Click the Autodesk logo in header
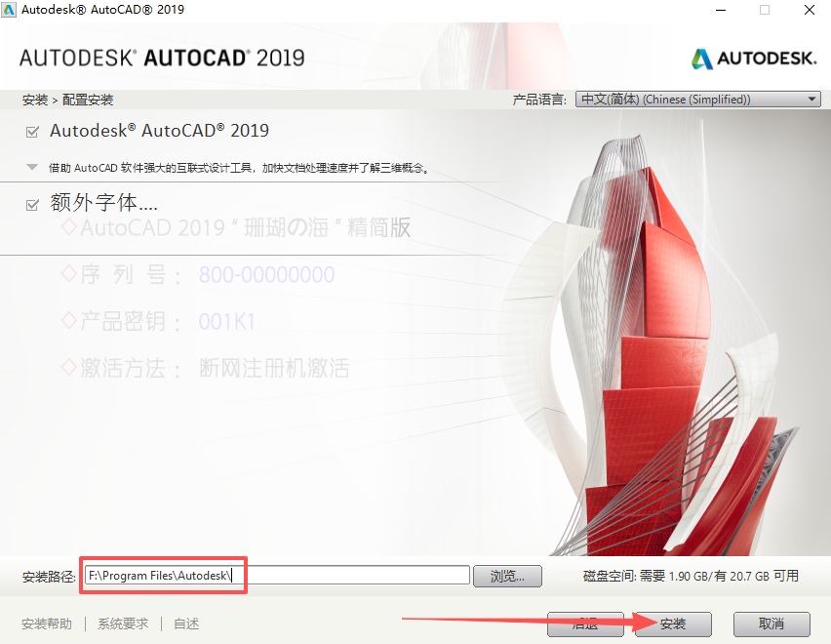The height and width of the screenshot is (644, 831). point(754,59)
